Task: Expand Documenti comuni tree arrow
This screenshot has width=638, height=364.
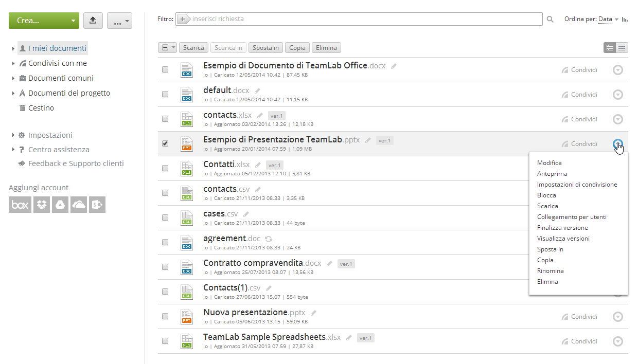Action: tap(13, 78)
